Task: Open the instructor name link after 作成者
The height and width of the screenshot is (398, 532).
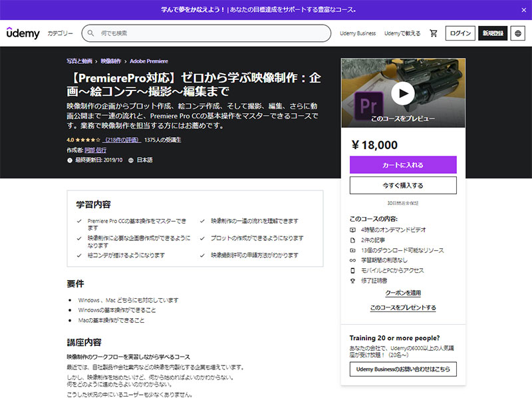Action: tap(95, 150)
